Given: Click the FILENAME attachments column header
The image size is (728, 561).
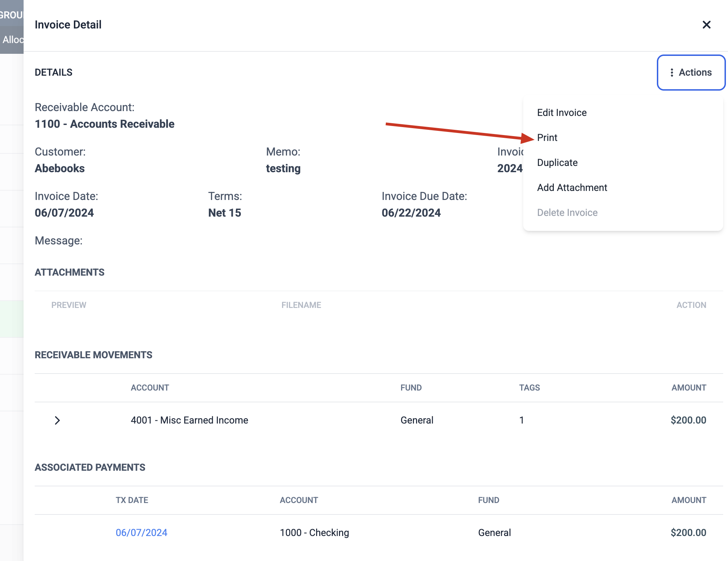Looking at the screenshot, I should click(x=301, y=305).
